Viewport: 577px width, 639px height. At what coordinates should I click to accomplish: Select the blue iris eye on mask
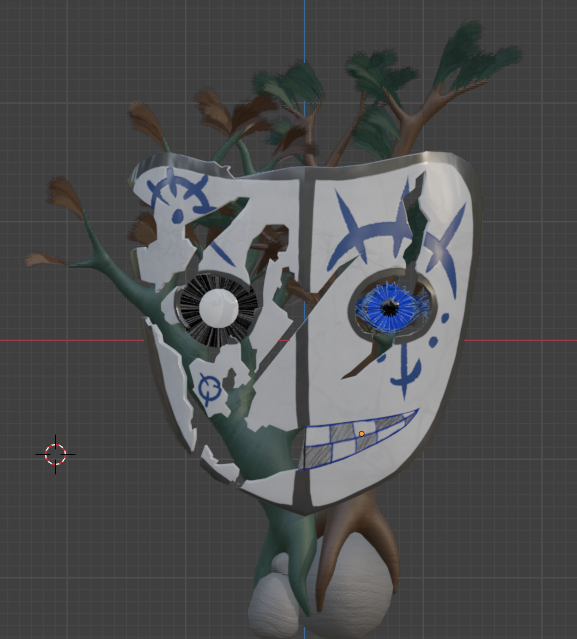pyautogui.click(x=390, y=308)
